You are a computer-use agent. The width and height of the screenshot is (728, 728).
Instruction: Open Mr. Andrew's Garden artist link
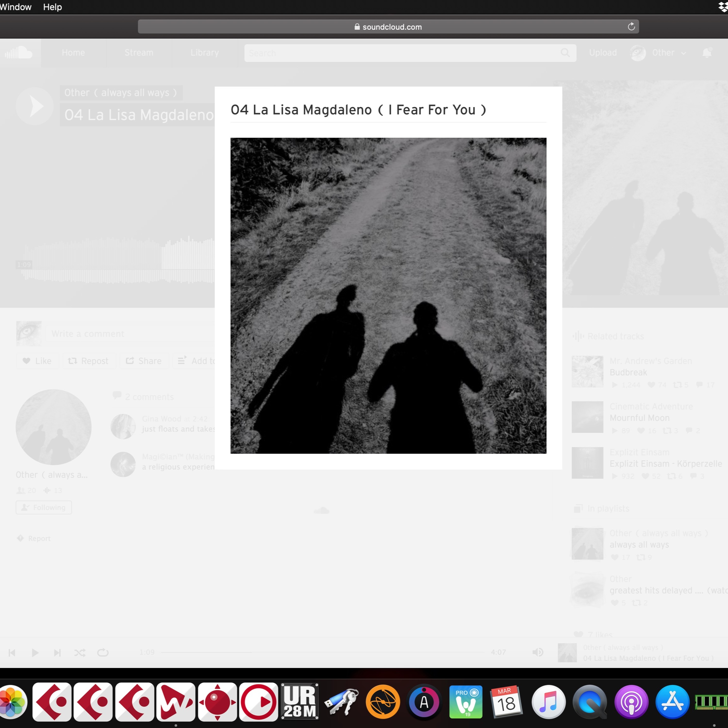(x=650, y=361)
